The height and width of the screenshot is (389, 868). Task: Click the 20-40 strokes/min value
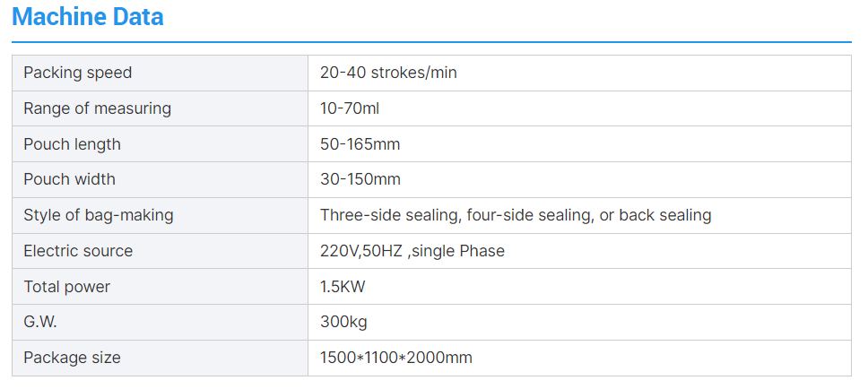tap(388, 73)
